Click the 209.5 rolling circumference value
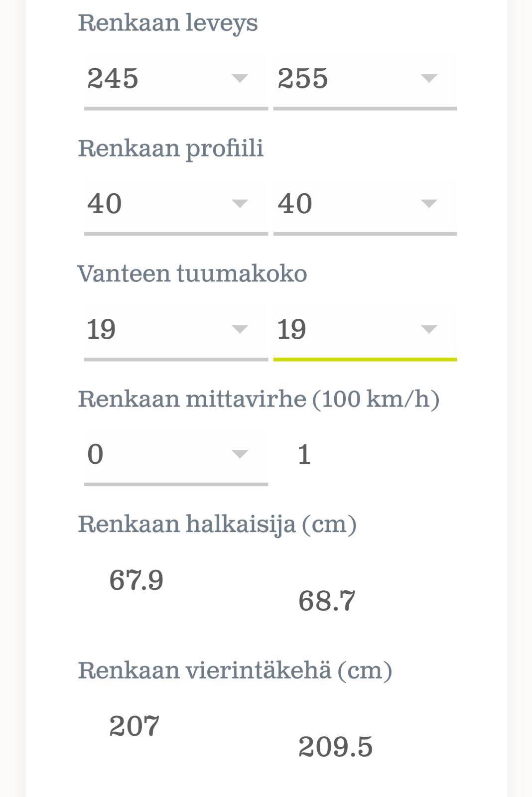 pyautogui.click(x=335, y=747)
